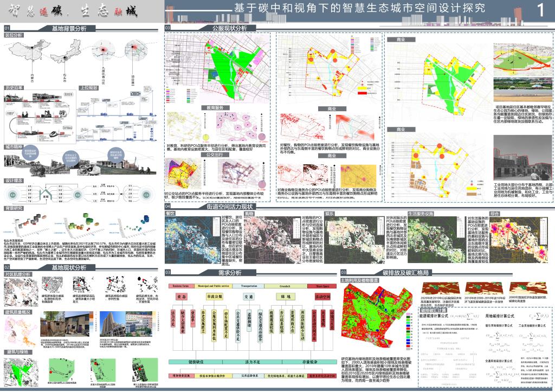Click the blue 3D bar chart
The height and width of the screenshot is (392, 555).
[144, 220]
